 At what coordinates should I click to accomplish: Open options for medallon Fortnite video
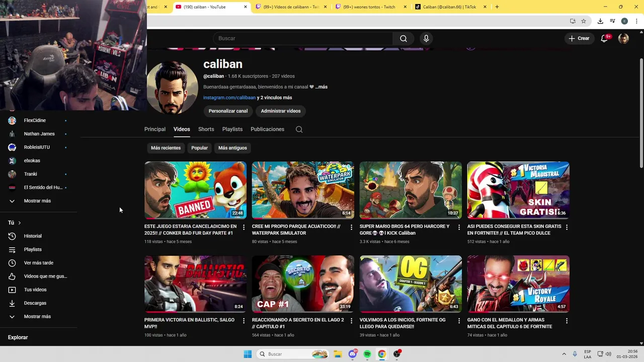tap(567, 321)
